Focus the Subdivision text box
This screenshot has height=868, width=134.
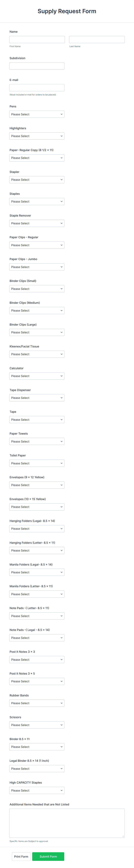[37, 66]
